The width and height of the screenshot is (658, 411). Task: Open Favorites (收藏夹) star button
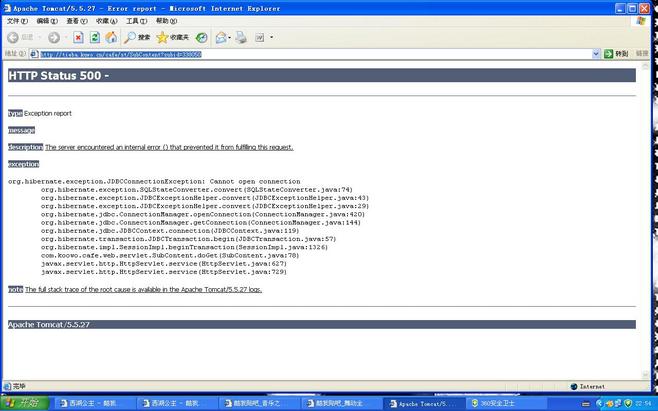[x=172, y=37]
